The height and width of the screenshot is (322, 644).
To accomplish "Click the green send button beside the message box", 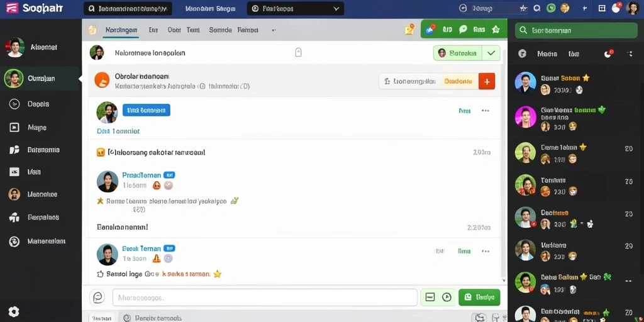I will point(479,297).
